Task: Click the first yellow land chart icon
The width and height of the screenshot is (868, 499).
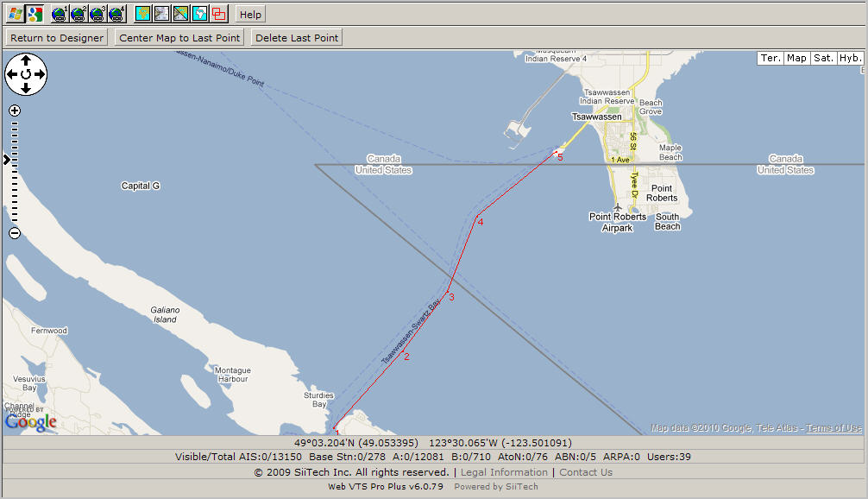Action: tap(143, 14)
